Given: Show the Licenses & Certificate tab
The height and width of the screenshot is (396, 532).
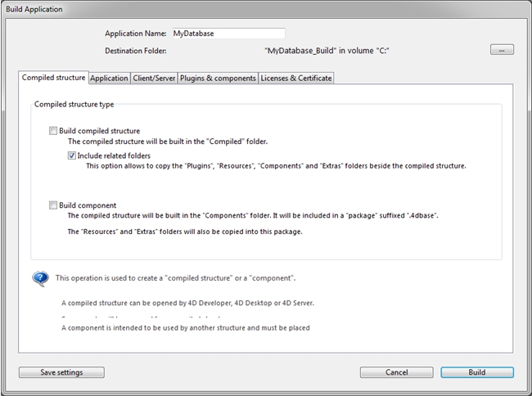Looking at the screenshot, I should (295, 79).
